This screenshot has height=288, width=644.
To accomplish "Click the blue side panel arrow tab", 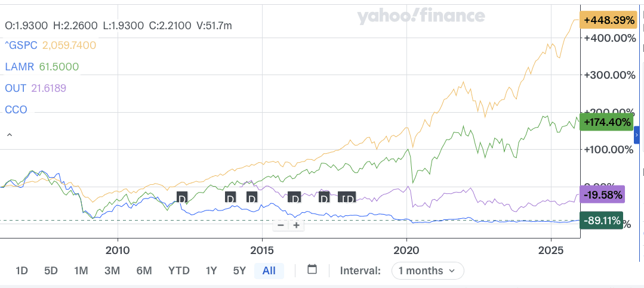I will (x=637, y=136).
